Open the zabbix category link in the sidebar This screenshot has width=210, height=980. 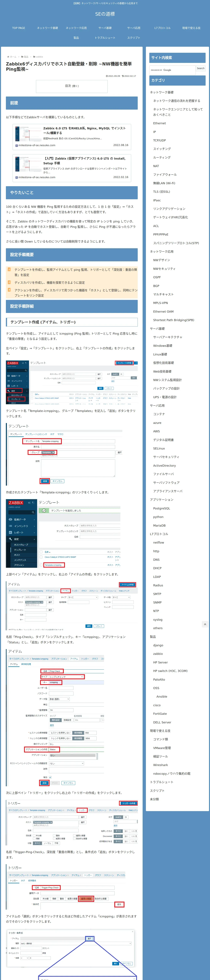[x=158, y=654]
